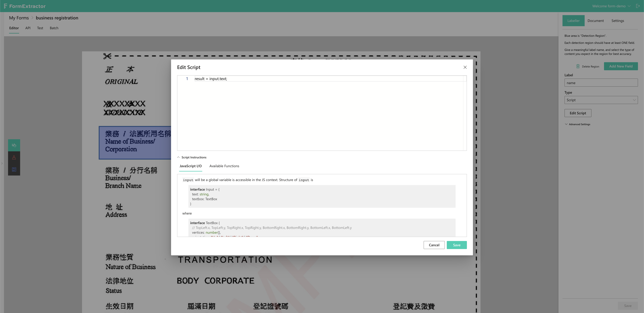Click the Add New Field button

click(x=621, y=66)
